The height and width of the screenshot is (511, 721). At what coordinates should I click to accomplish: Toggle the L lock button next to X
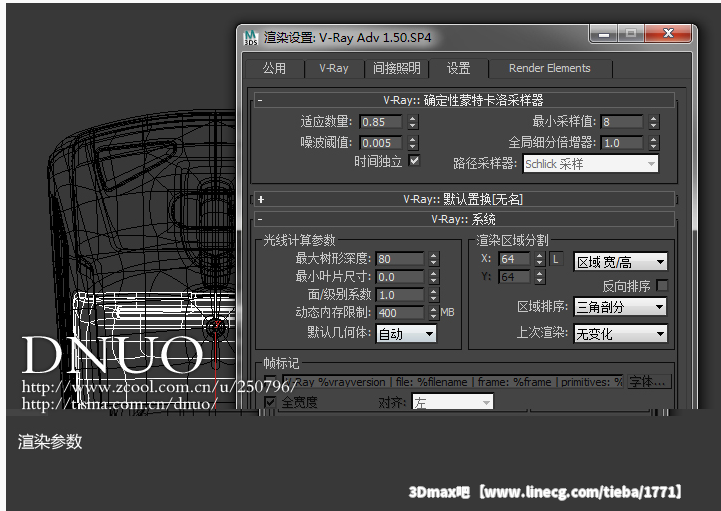point(555,259)
